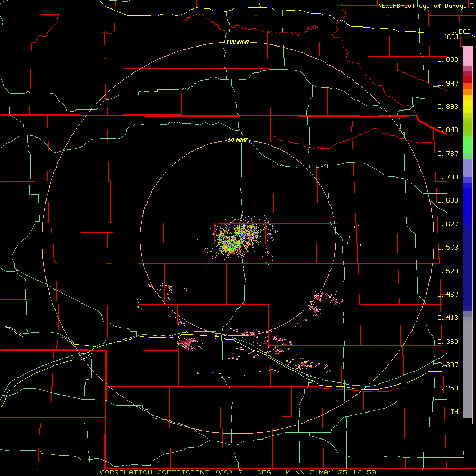Viewport: 476px width, 476px height.
Task: Click the 0.573 legend value
Action: point(448,248)
